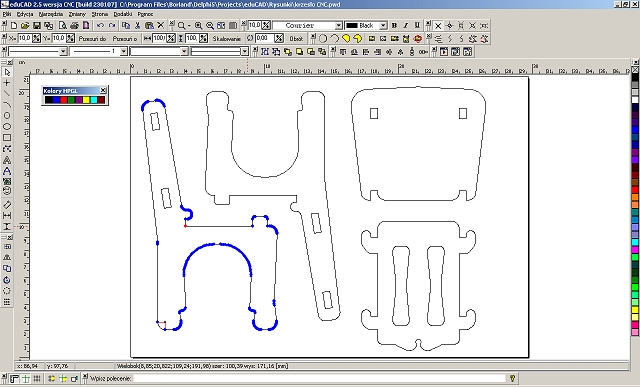Select the arrow pointer tool
Viewport: 640px width, 387px height.
tap(7, 72)
